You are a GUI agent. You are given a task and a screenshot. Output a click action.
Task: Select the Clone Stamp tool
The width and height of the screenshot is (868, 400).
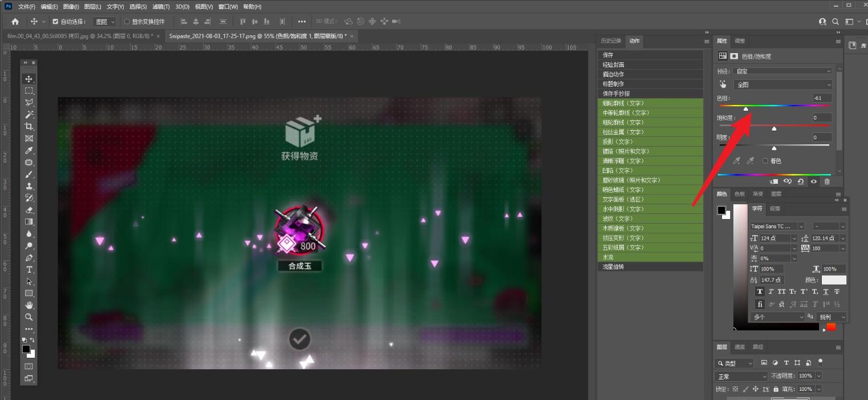click(x=29, y=187)
